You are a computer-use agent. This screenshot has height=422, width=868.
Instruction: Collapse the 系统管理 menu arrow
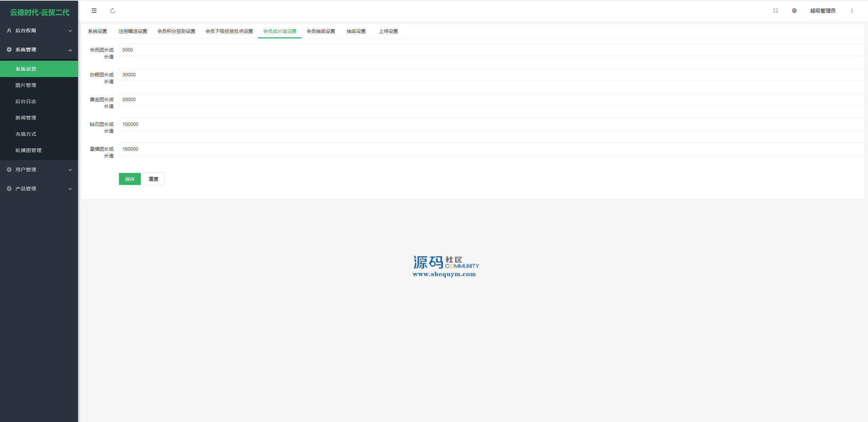70,50
